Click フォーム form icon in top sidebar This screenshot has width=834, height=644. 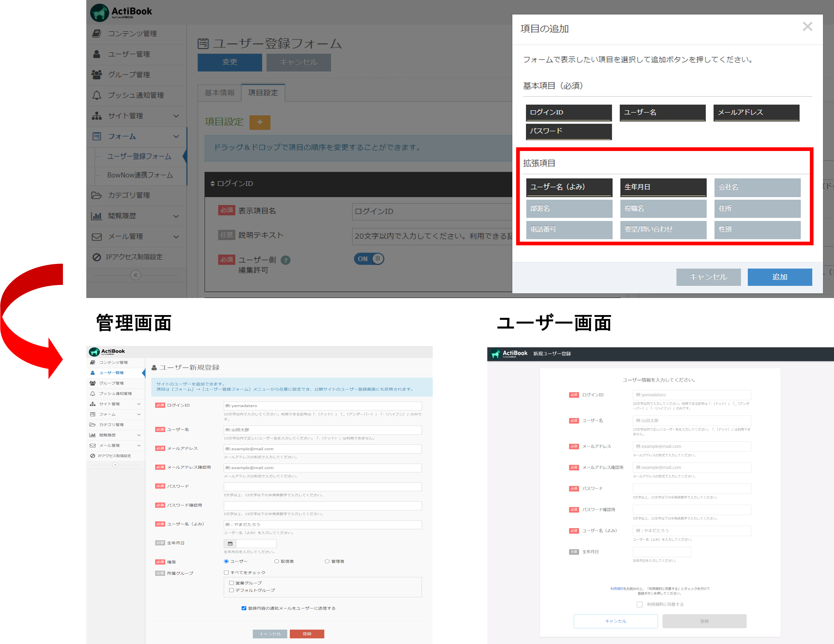point(97,136)
